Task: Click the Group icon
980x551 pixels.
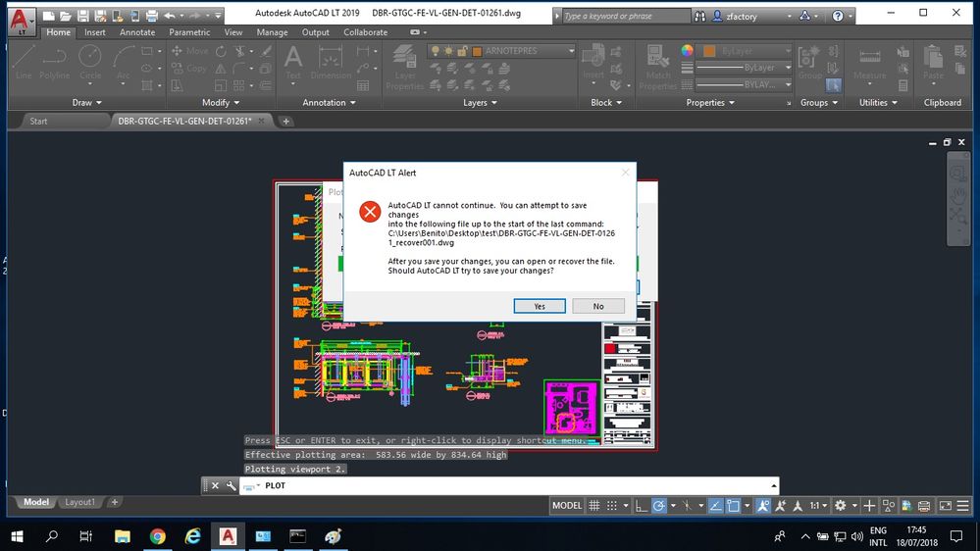Action: pos(810,63)
